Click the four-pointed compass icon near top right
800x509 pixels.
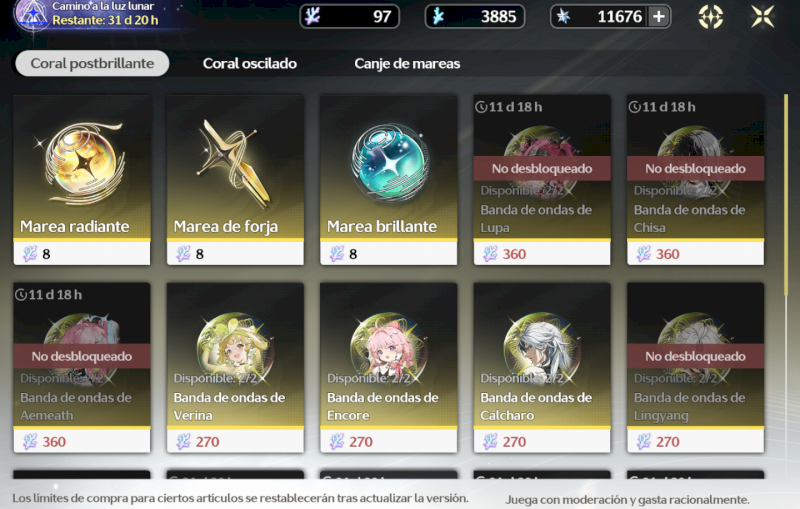[x=711, y=17]
